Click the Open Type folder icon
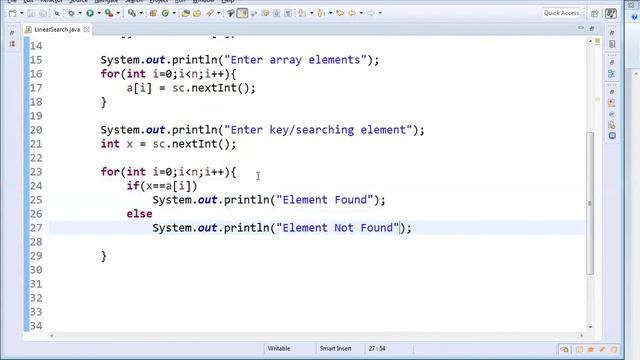Viewport: 640px width, 360px height. point(186,13)
